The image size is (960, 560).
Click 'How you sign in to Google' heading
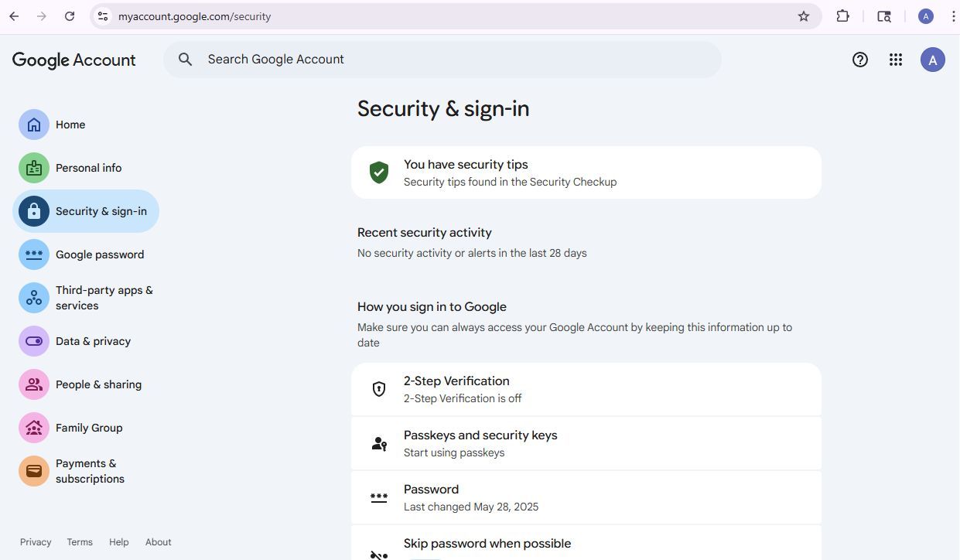432,307
